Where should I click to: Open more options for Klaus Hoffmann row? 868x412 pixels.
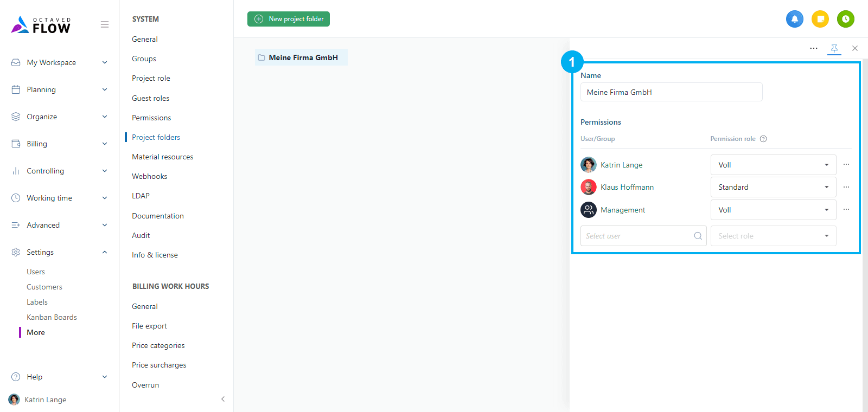tap(846, 187)
